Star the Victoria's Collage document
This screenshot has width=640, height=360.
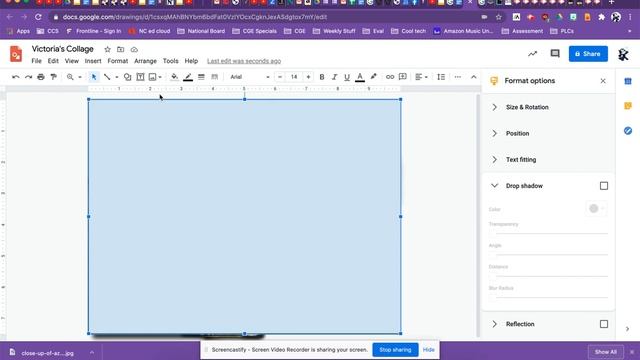pos(107,49)
